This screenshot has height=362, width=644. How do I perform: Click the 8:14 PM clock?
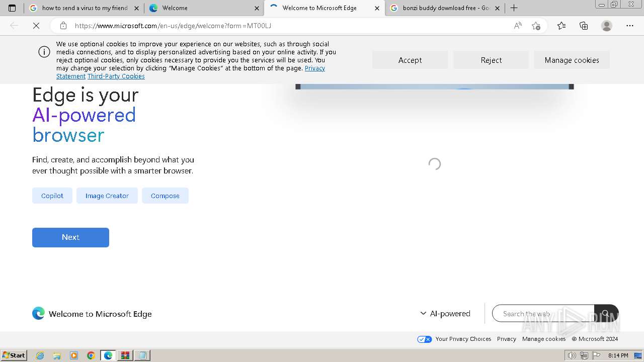(618, 355)
